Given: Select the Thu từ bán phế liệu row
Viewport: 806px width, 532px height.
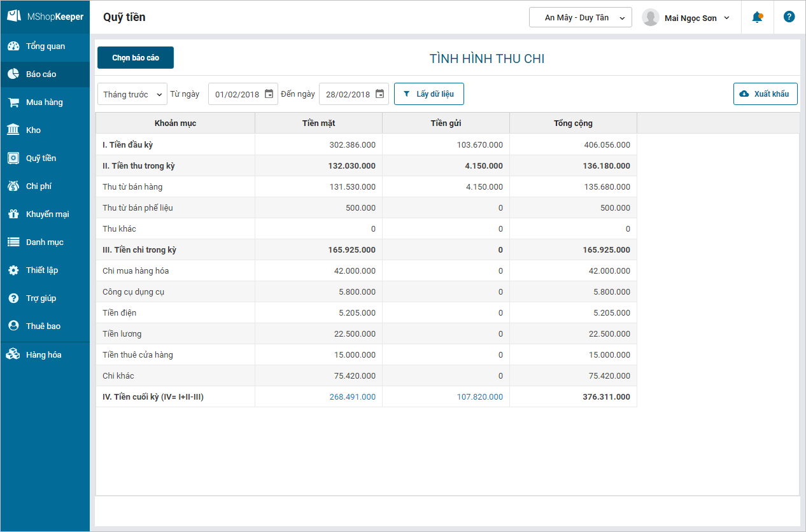Looking at the screenshot, I should coord(366,208).
